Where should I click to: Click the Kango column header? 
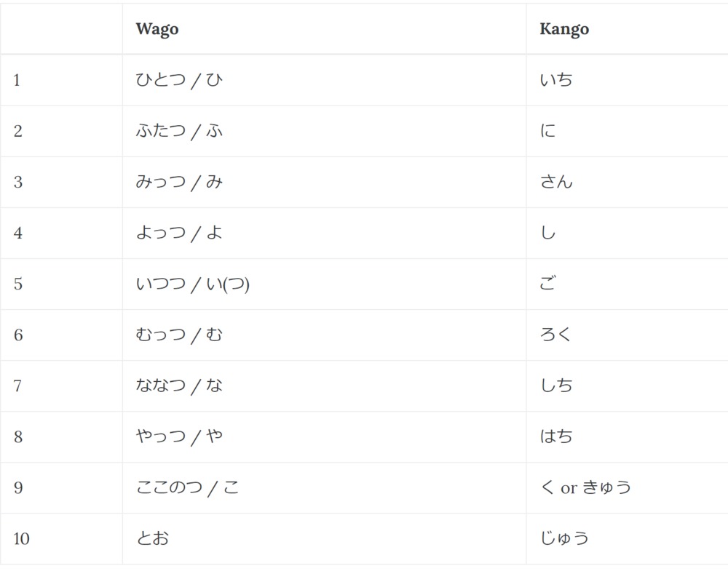coord(564,29)
